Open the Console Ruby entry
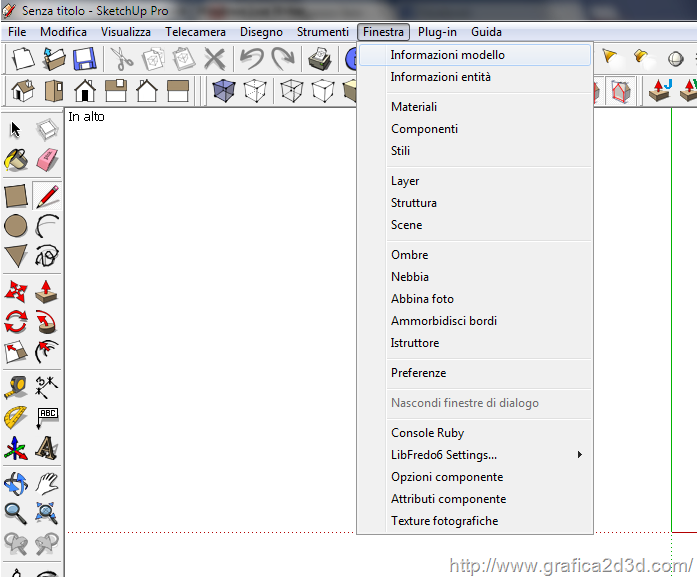 [x=427, y=433]
